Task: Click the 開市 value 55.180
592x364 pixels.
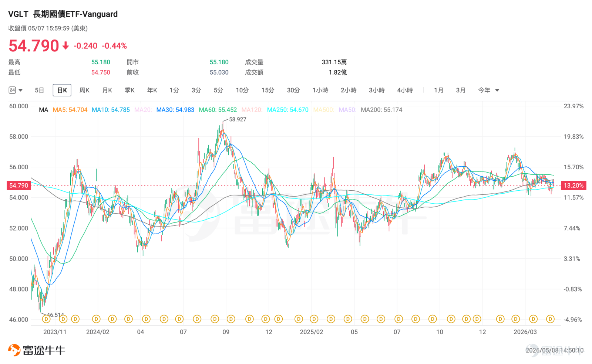Action: (219, 62)
